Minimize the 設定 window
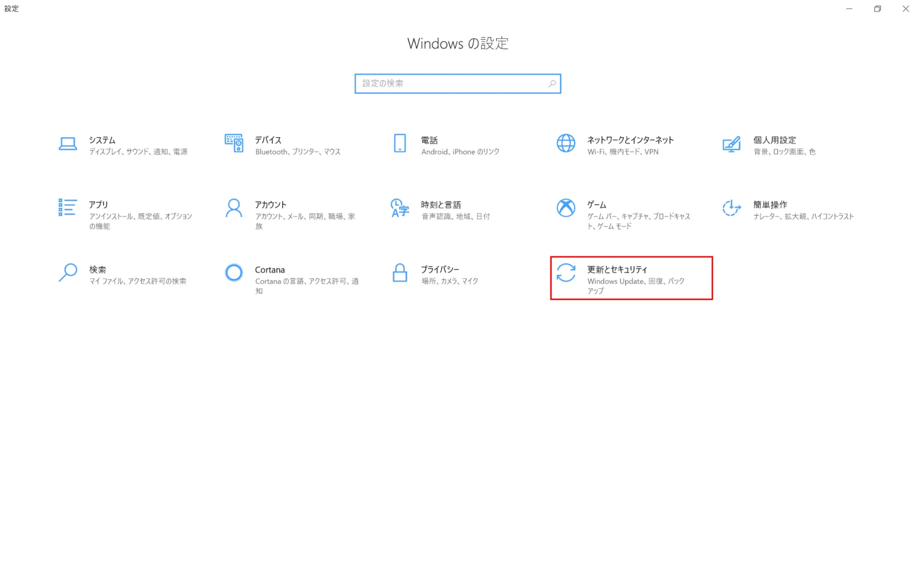This screenshot has height=588, width=917. 849,9
